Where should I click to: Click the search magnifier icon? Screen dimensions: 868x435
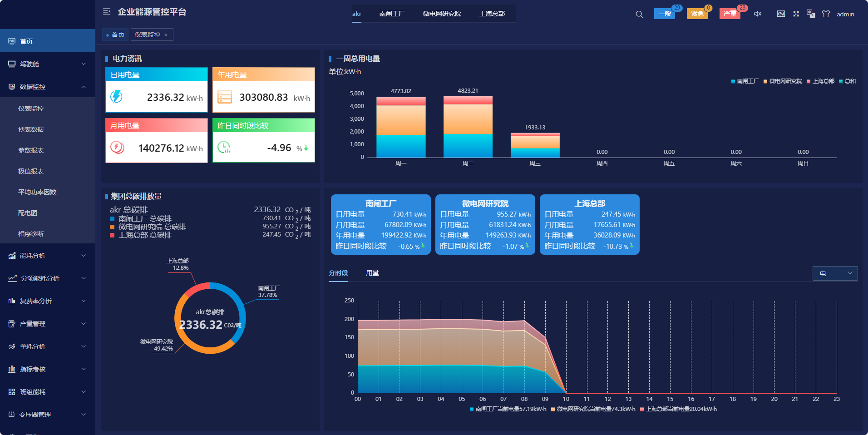pos(639,14)
